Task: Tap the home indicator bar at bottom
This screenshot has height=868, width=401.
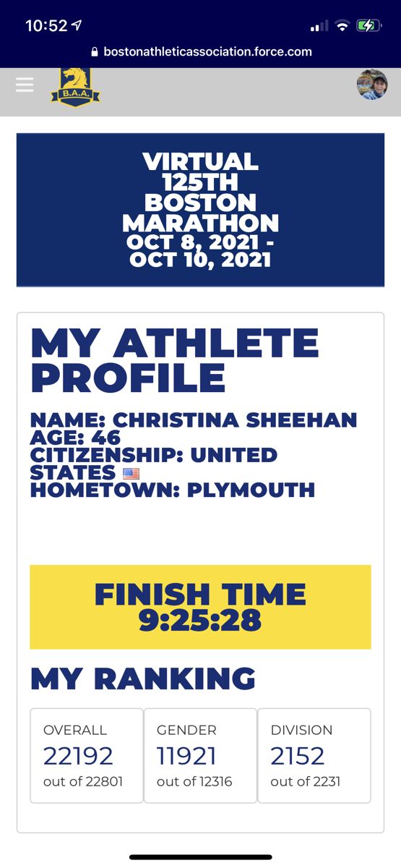Action: [200, 857]
